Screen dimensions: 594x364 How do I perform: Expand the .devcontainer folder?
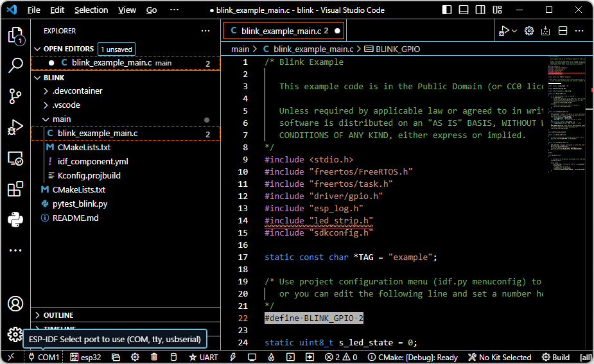pyautogui.click(x=125, y=91)
